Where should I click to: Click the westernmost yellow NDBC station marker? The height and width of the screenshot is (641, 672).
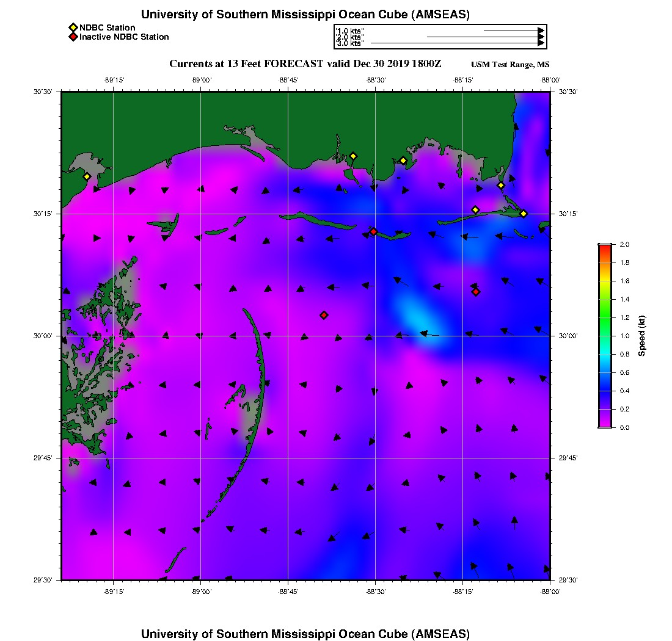pyautogui.click(x=87, y=176)
